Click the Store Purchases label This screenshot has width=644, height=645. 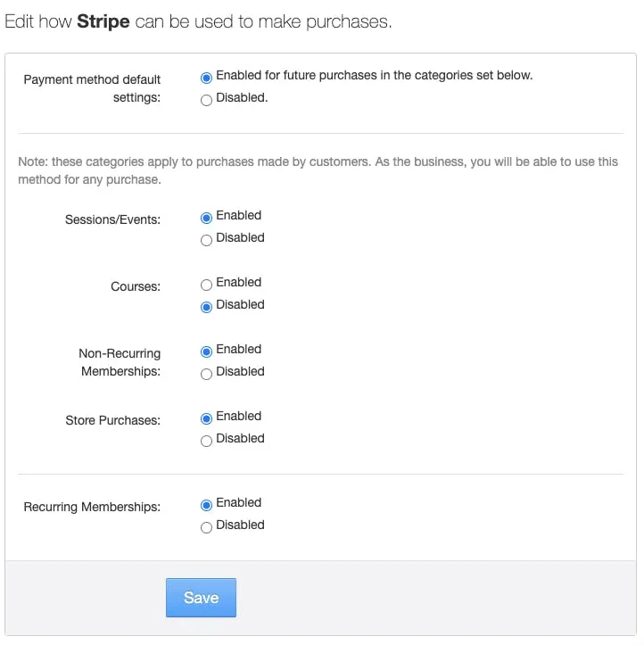coord(112,420)
